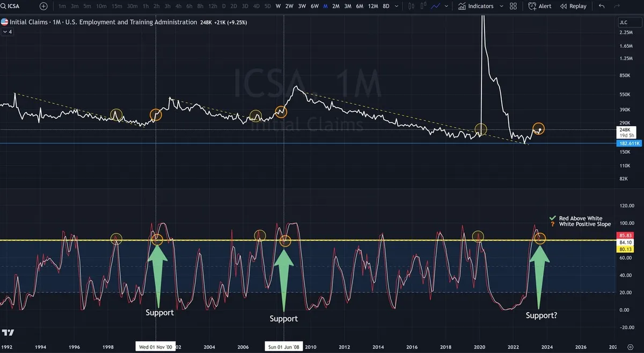Select the 12M timeframe
Viewport: 644px width, 353px height.
[372, 6]
